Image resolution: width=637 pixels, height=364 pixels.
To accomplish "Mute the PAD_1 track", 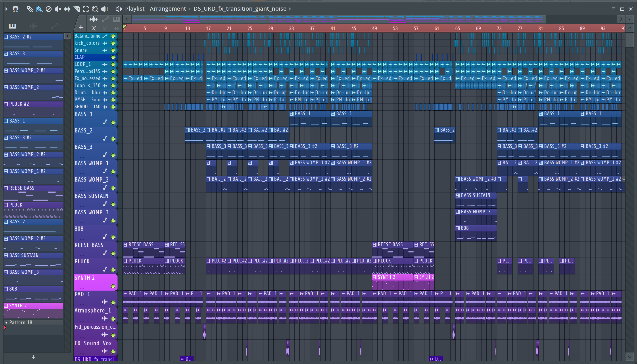I will point(113,303).
